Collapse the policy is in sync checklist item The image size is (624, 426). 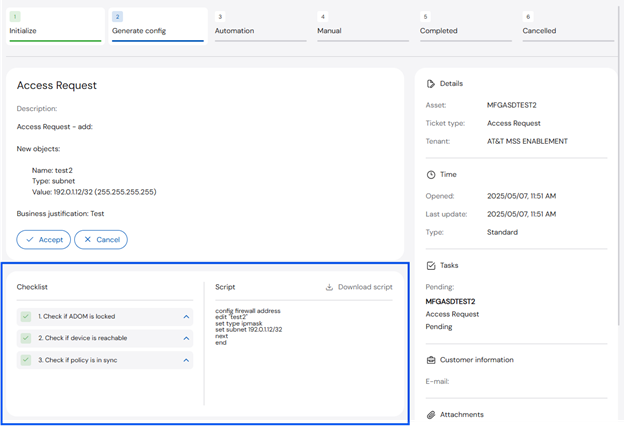(x=186, y=360)
